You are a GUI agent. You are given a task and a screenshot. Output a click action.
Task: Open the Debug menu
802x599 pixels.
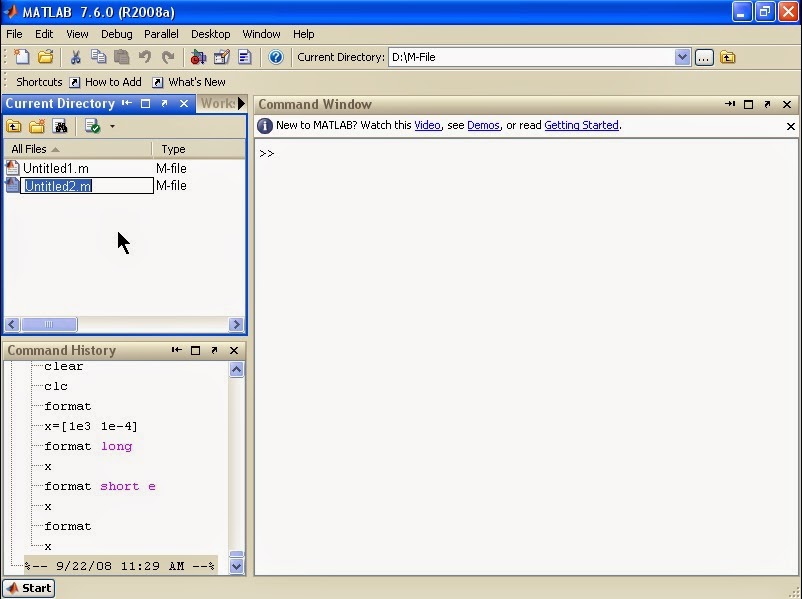pyautogui.click(x=116, y=33)
